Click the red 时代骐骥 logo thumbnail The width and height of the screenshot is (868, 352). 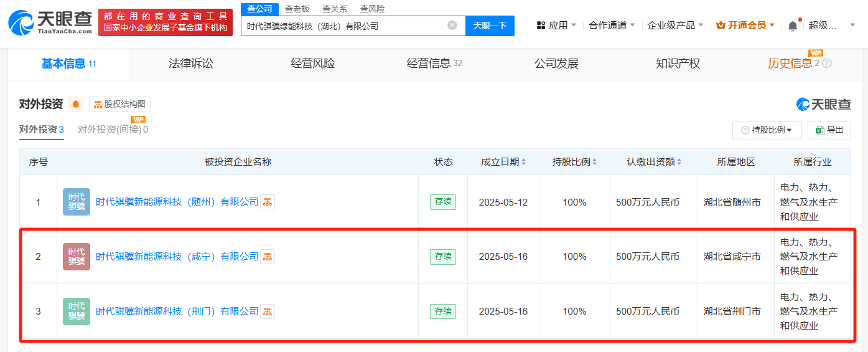[x=77, y=257]
